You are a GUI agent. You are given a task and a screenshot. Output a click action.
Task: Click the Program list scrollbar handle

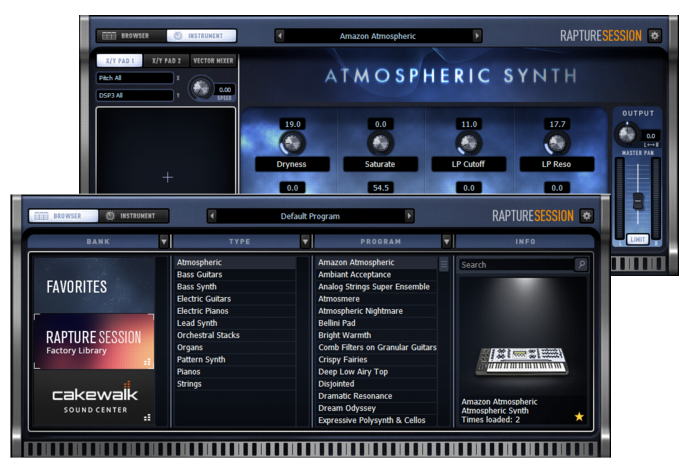[x=444, y=264]
